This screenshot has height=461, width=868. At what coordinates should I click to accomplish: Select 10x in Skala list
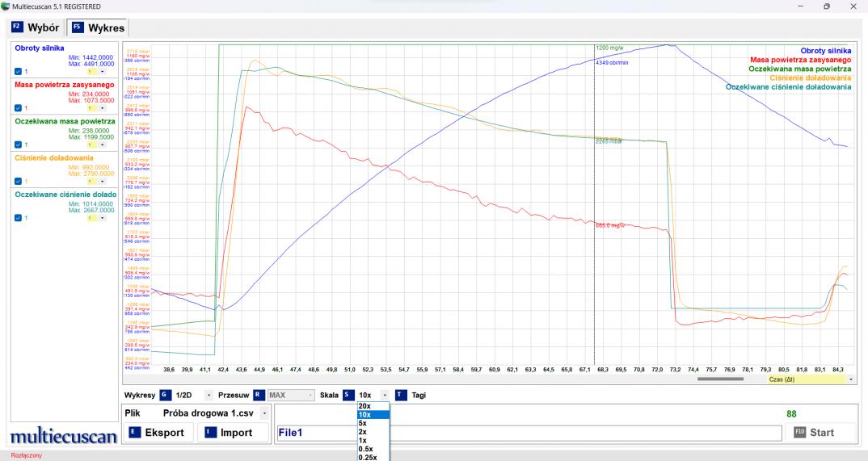tap(373, 414)
